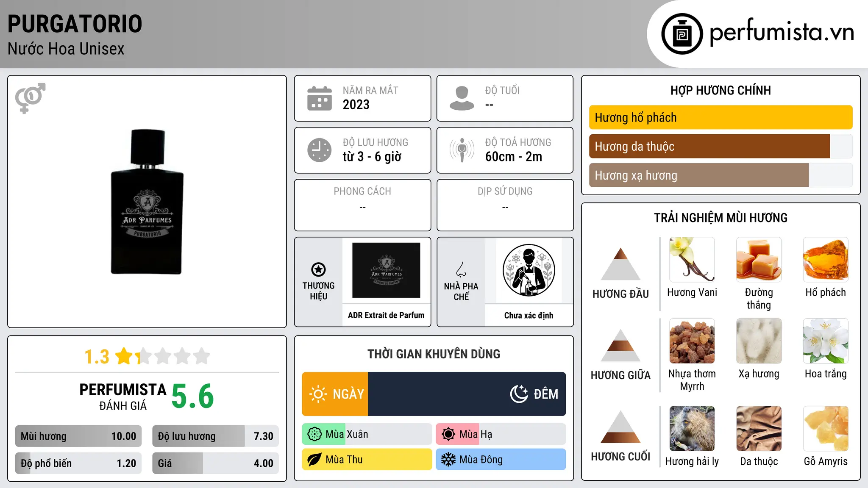The height and width of the screenshot is (488, 868).
Task: Click the moon icon beside Đêm
Action: click(519, 394)
